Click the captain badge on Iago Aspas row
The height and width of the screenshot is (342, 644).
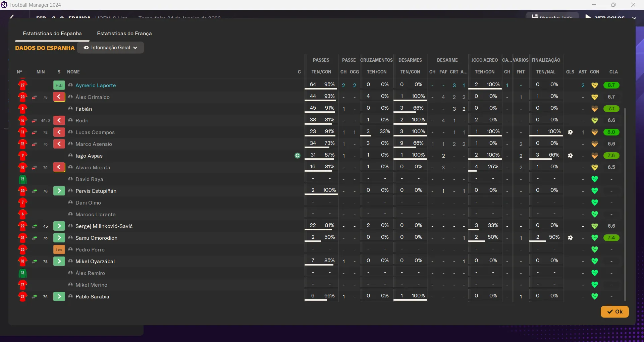point(297,156)
